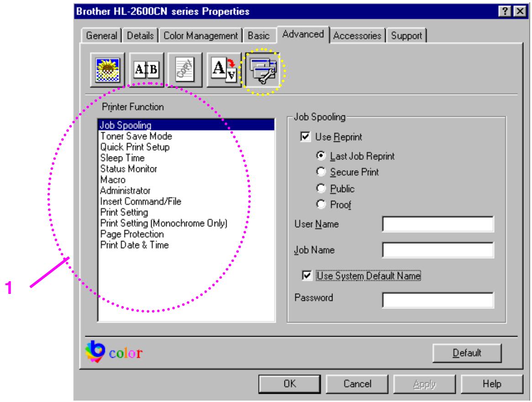Open the Color Management tab
The image size is (532, 402).
(x=200, y=36)
